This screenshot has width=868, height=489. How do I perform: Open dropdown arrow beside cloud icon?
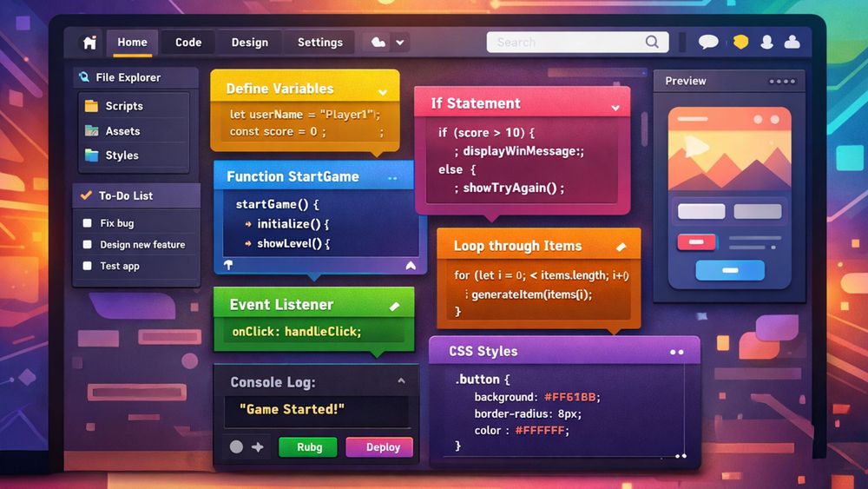(x=399, y=43)
